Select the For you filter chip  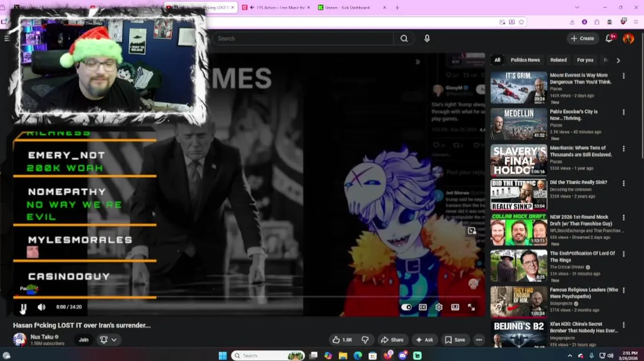tap(585, 60)
